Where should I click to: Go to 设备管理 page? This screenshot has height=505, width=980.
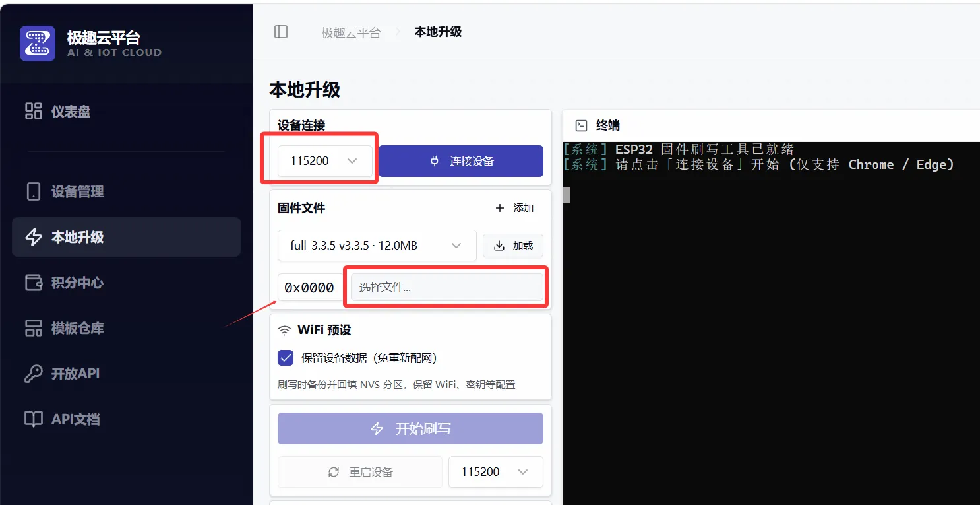coord(126,191)
